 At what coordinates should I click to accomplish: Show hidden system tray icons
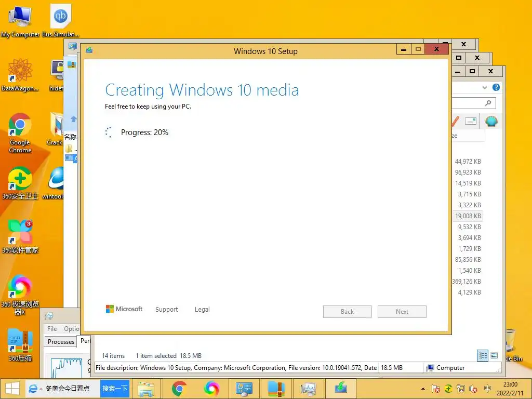(423, 389)
